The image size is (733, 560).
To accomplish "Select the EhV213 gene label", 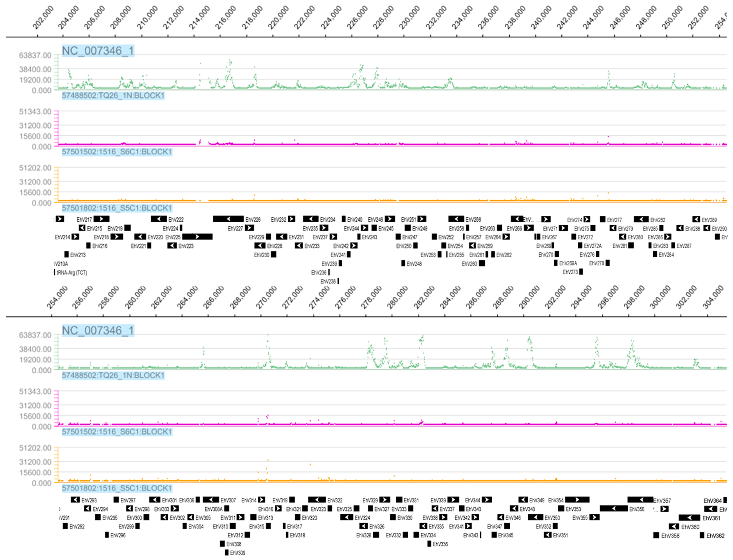I will pyautogui.click(x=78, y=255).
